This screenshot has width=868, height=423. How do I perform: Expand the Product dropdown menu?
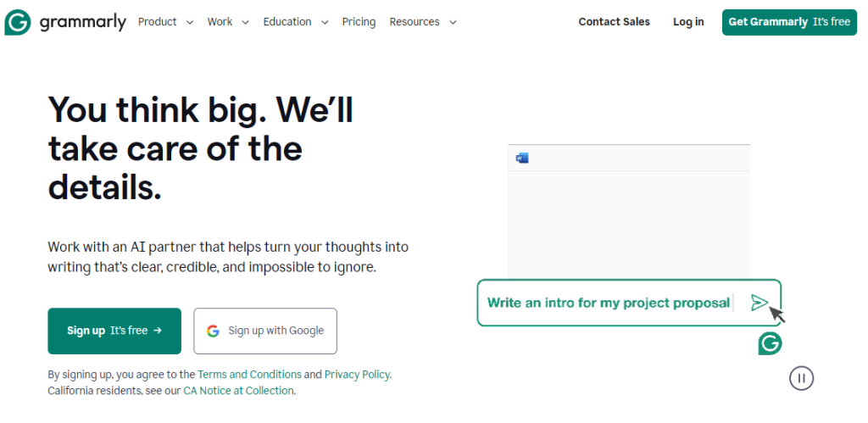(165, 22)
